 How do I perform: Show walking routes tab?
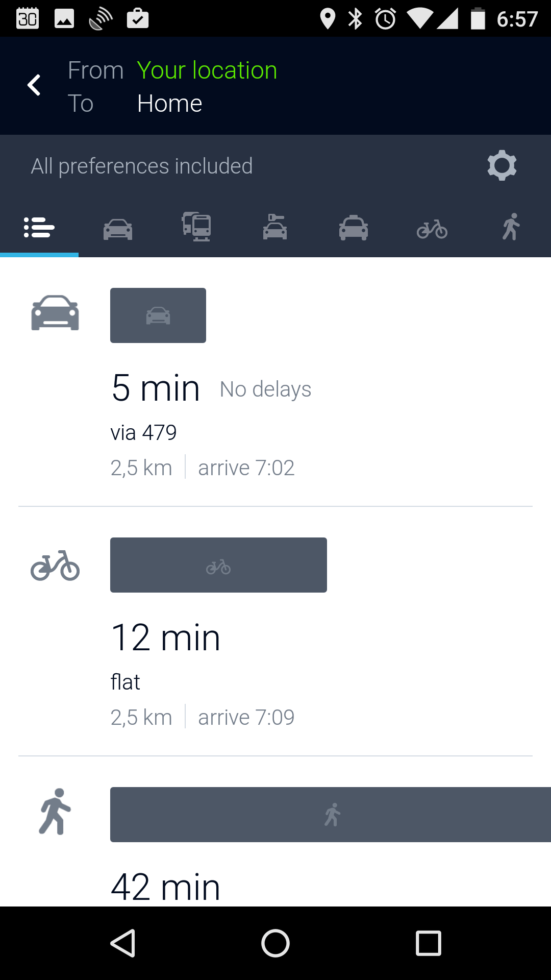click(511, 227)
